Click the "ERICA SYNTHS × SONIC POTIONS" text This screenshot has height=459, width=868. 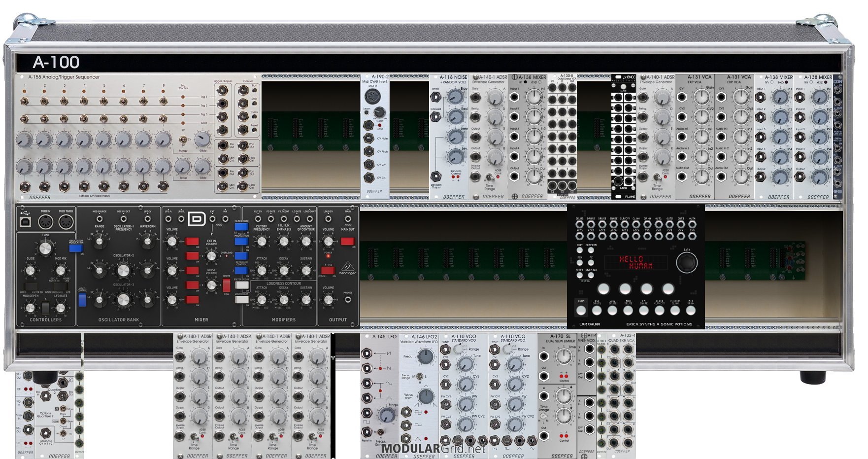pos(659,324)
